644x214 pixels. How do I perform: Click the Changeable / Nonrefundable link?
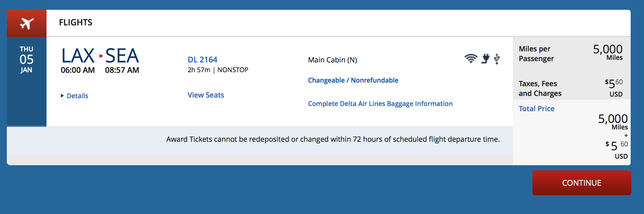click(353, 80)
